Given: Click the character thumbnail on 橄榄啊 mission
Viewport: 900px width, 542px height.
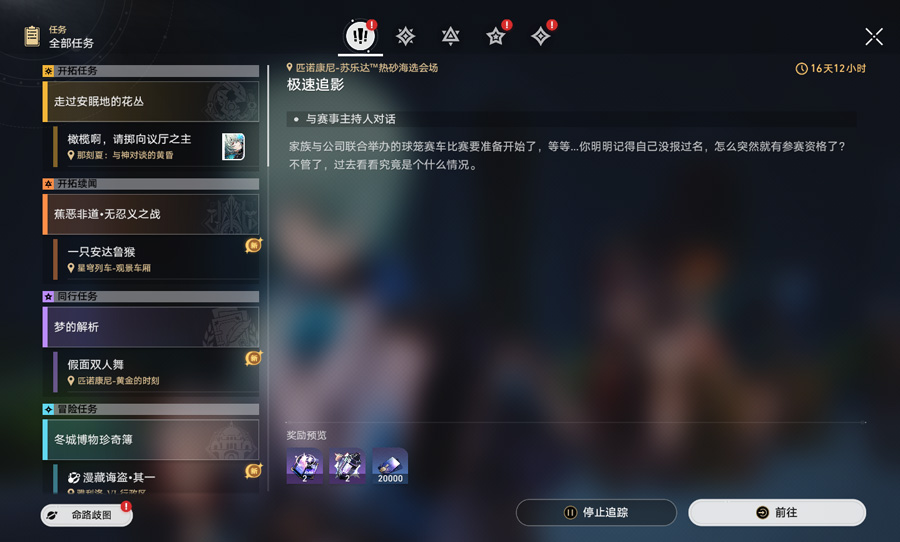Looking at the screenshot, I should (x=234, y=146).
